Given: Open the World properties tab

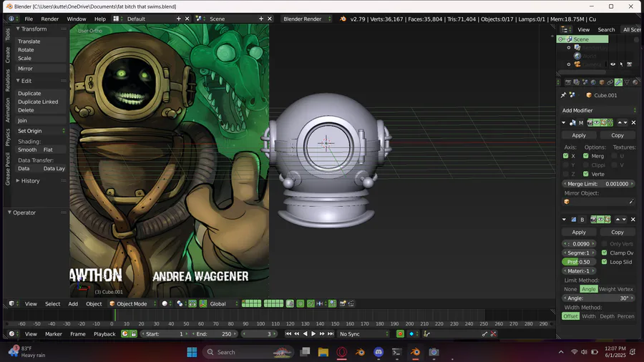Looking at the screenshot, I should (x=593, y=82).
